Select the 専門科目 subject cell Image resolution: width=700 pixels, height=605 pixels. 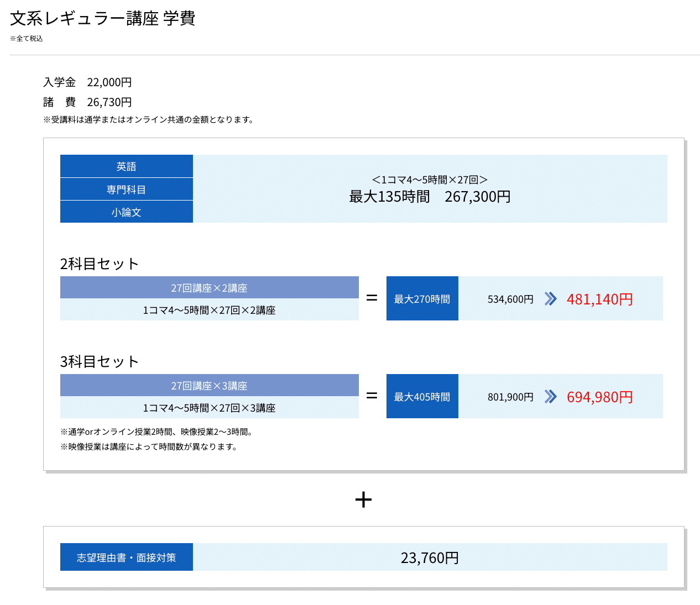pyautogui.click(x=127, y=190)
